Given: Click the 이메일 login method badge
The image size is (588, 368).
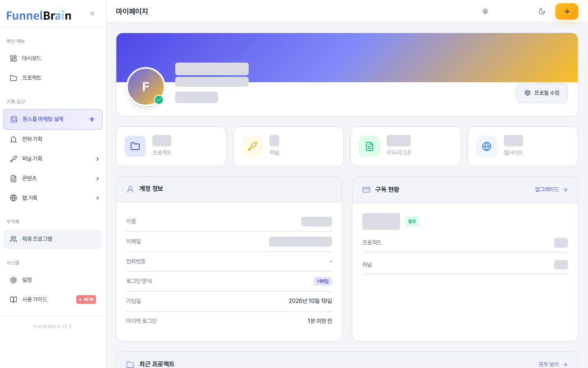Looking at the screenshot, I should coord(323,281).
